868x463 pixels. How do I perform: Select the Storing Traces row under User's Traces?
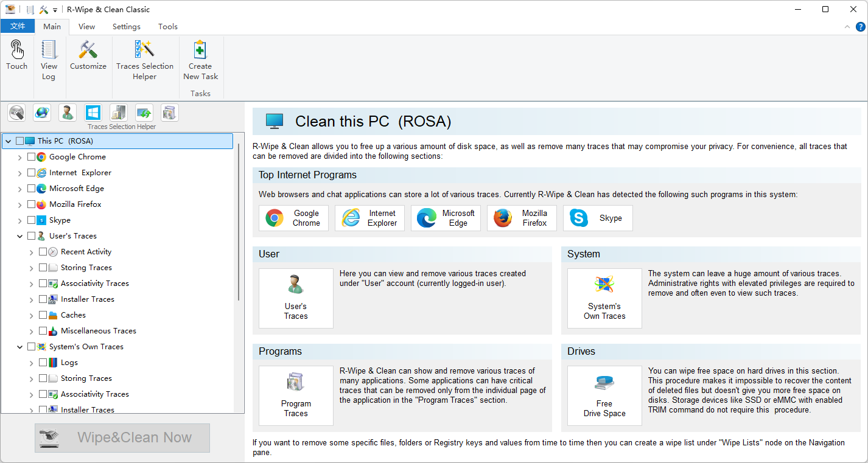(86, 268)
